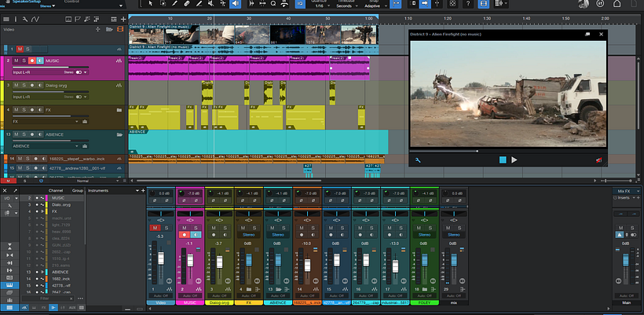
Task: Click the video player progress bar
Action: pyautogui.click(x=507, y=151)
